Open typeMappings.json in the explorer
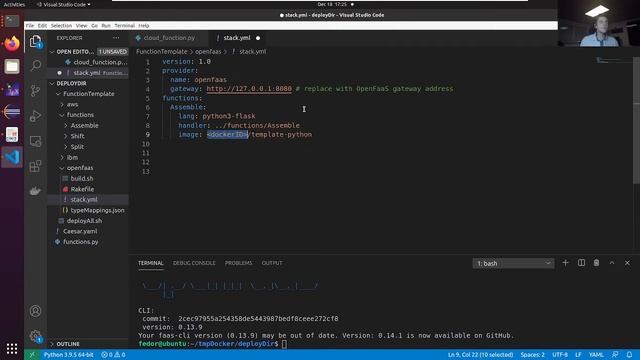640x360 pixels. pyautogui.click(x=97, y=210)
